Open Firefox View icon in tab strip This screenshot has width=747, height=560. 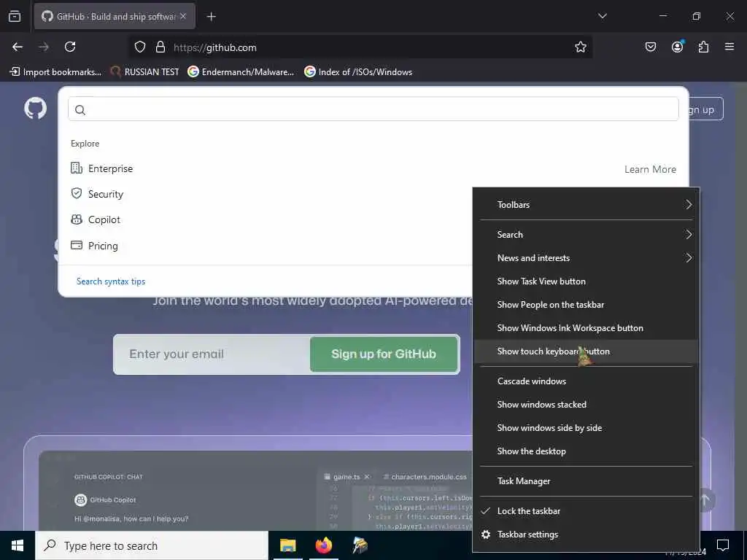(15, 16)
